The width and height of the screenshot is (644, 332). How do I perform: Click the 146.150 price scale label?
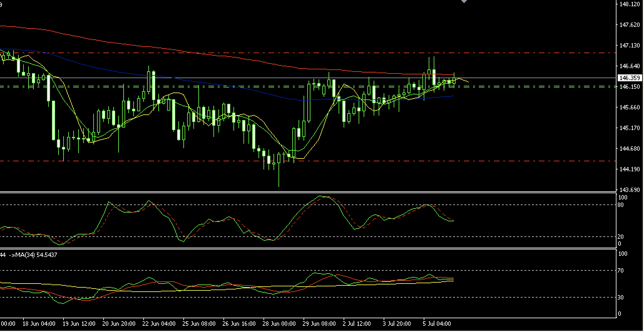coord(630,87)
